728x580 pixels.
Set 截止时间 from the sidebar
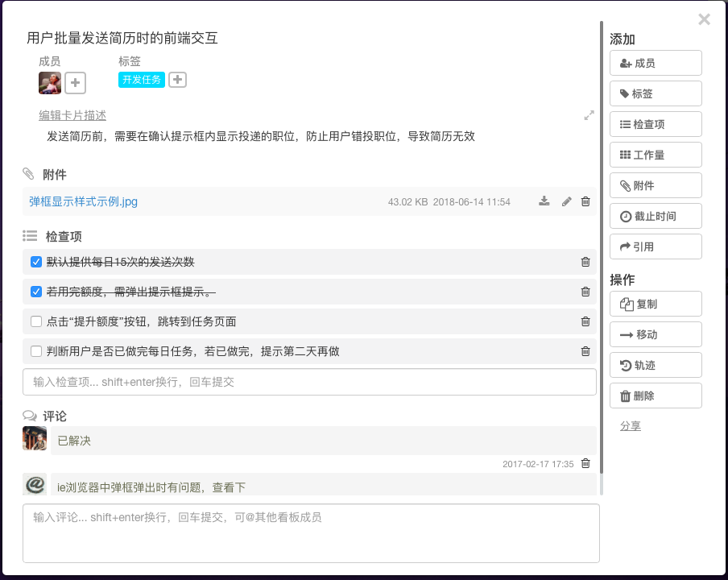click(x=656, y=216)
